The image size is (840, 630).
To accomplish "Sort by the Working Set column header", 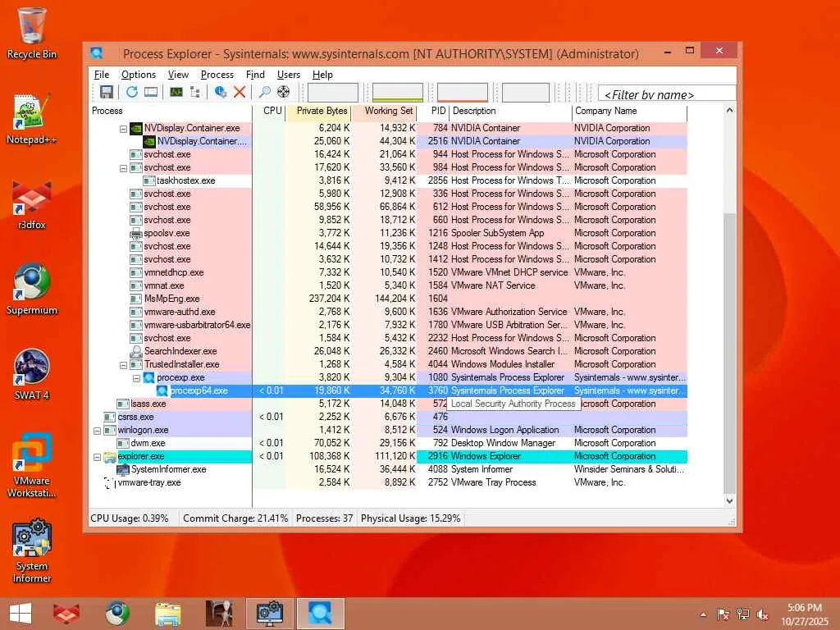I will click(x=385, y=111).
